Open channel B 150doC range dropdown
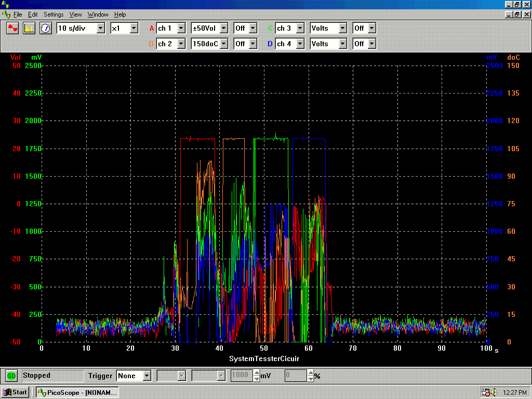This screenshot has height=399, width=532. (x=223, y=44)
